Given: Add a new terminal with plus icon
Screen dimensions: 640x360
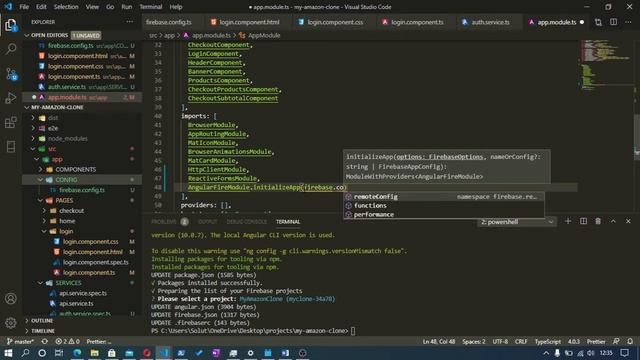Looking at the screenshot, I should click(x=568, y=221).
